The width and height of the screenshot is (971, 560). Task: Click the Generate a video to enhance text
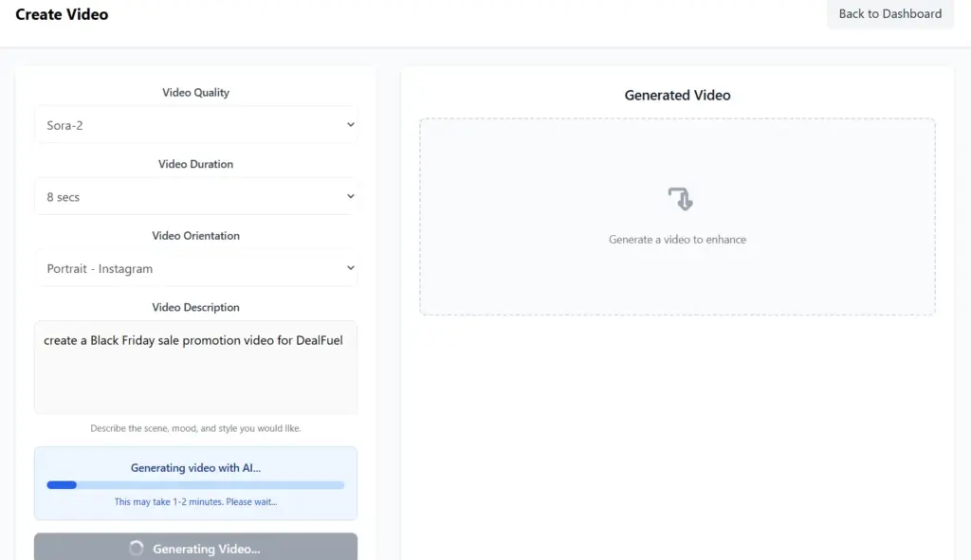tap(677, 239)
